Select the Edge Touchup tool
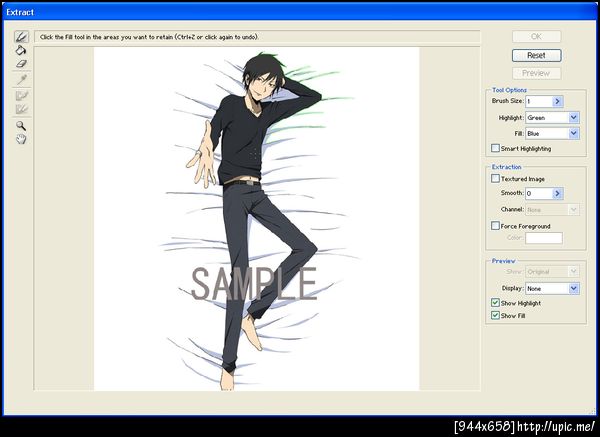Viewport: 600px width, 437px height. pyautogui.click(x=21, y=109)
